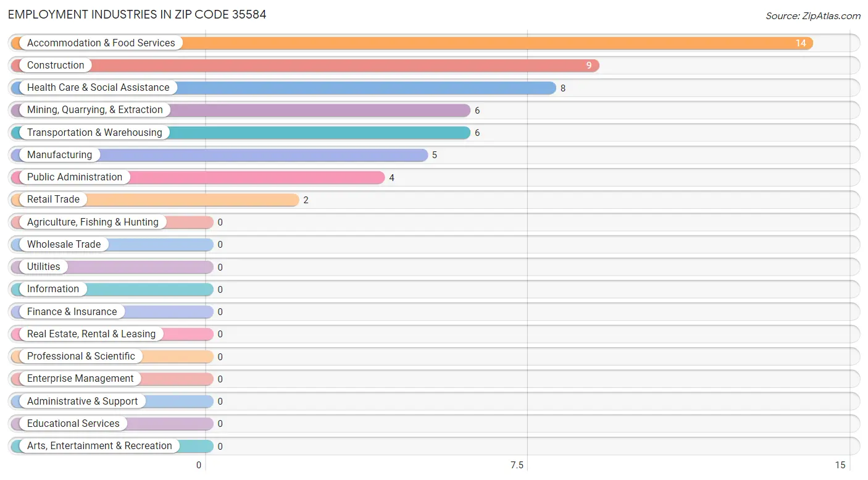Click the Finance & Insurance label
The height and width of the screenshot is (480, 868).
click(72, 311)
